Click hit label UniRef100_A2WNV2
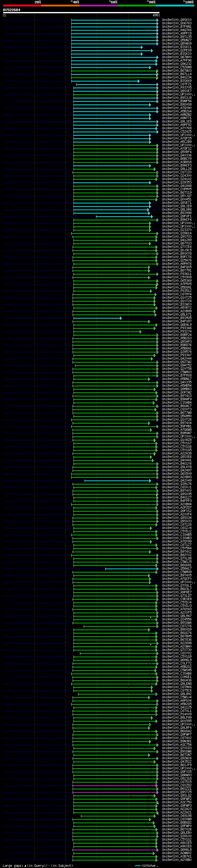Screen dimensions: 197x868 coord(177,853)
